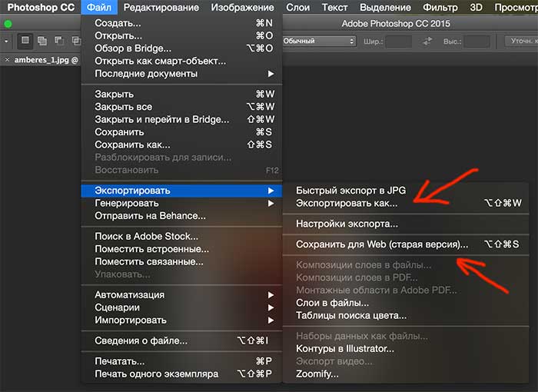
Task: Choose Открыть как смарт-объект...
Action: (x=182, y=61)
